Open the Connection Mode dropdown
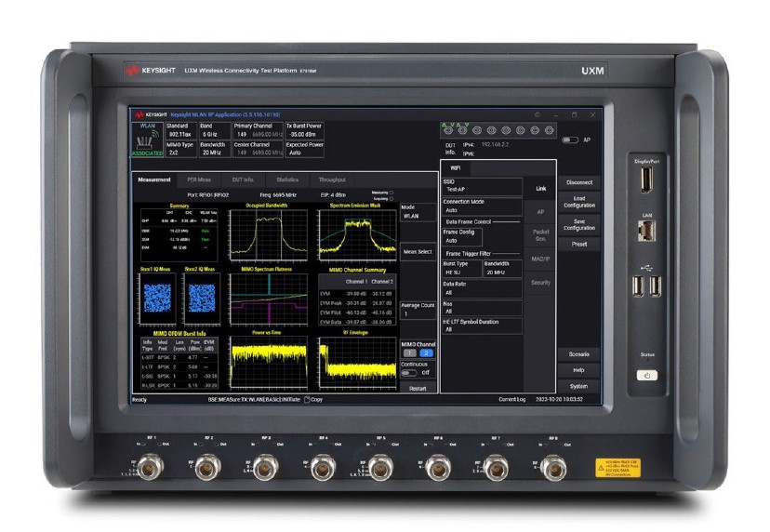 pos(482,206)
